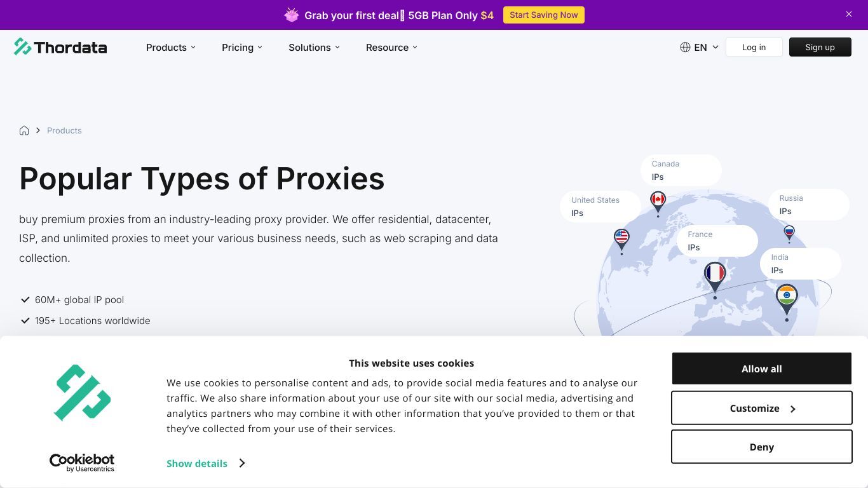Click the globe language icon
The width and height of the screenshot is (868, 488).
coord(685,47)
